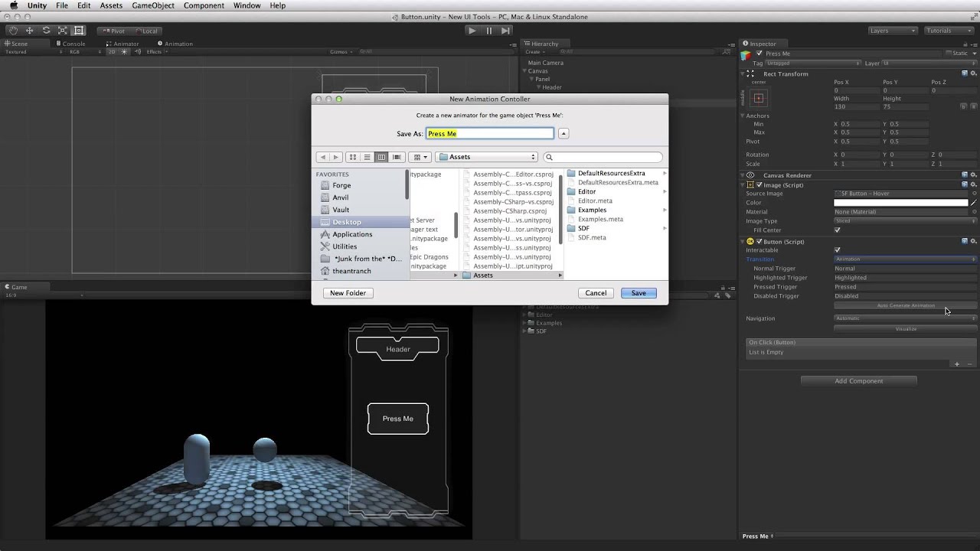Click the anchor preset icon
980x551 pixels.
pos(759,99)
